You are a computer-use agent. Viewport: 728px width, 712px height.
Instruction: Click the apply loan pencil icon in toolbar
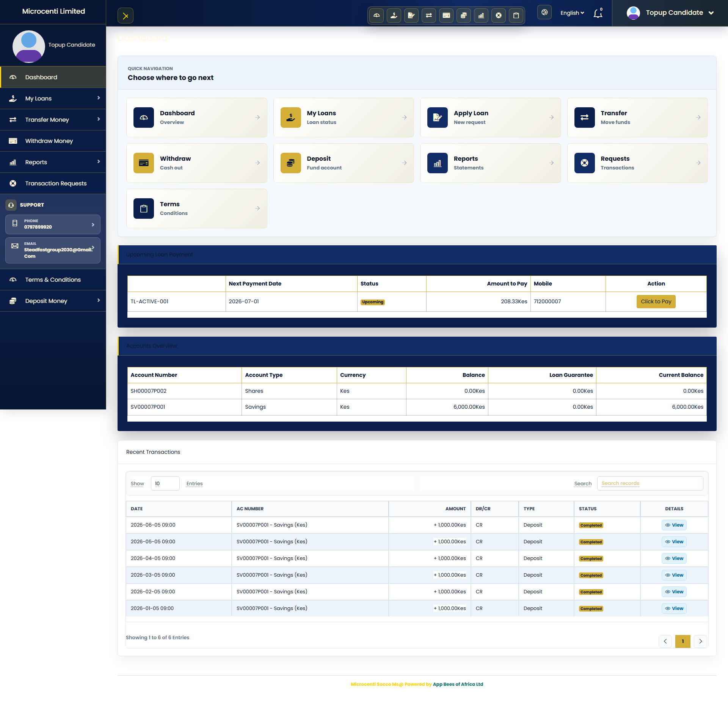point(411,16)
